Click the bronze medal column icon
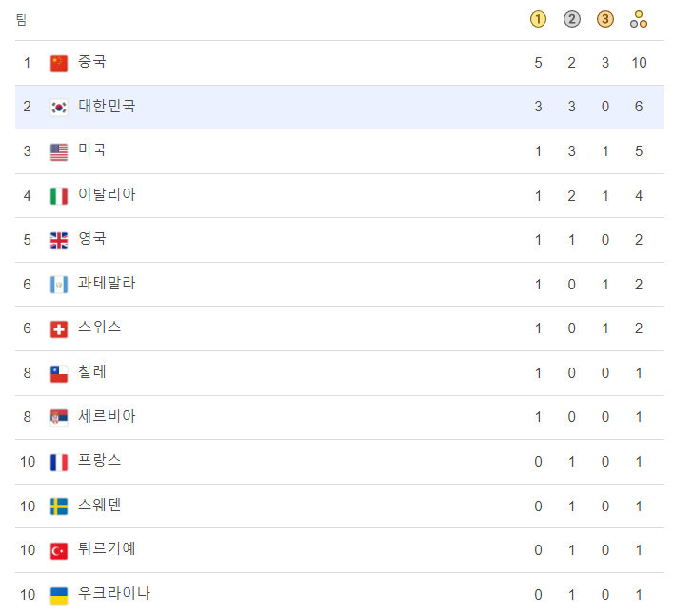 tap(604, 19)
